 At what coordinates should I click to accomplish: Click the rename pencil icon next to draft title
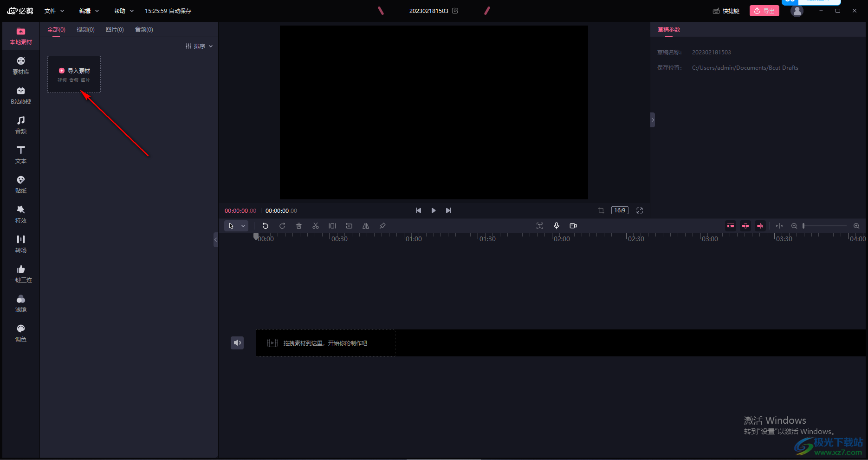coord(455,11)
